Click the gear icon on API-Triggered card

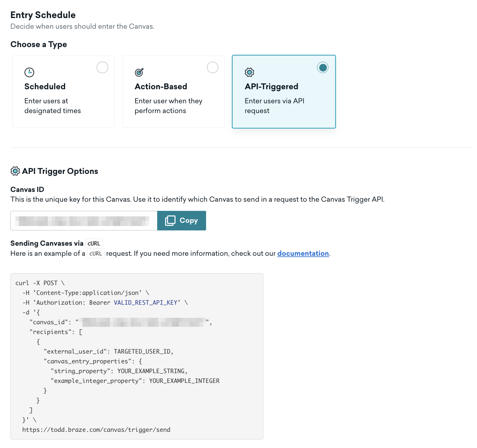click(x=250, y=72)
